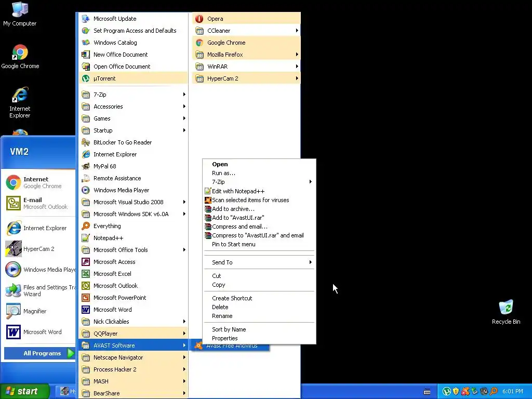This screenshot has height=399, width=532.
Task: Expand the Games folder
Action: coord(133,118)
